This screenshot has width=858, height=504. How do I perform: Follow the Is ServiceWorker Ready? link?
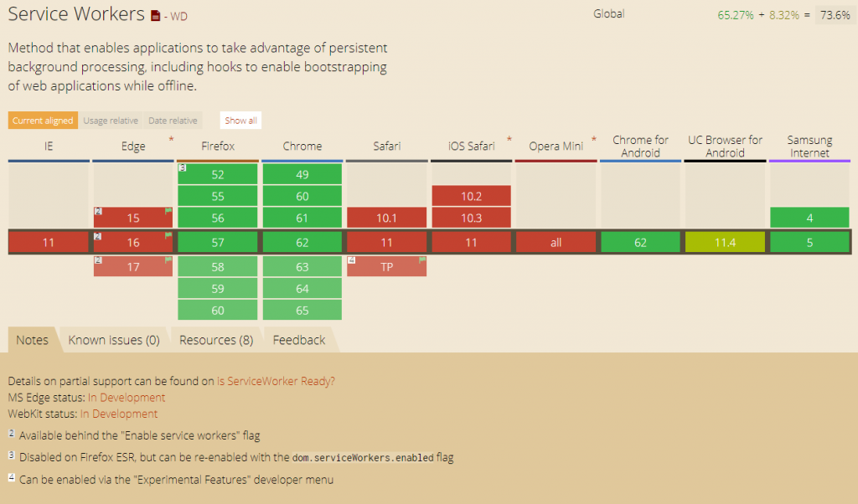[x=276, y=381]
